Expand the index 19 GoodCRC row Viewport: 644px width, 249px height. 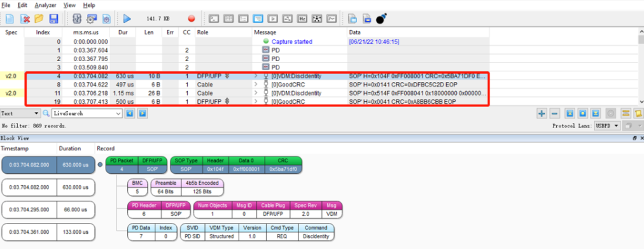(x=256, y=101)
